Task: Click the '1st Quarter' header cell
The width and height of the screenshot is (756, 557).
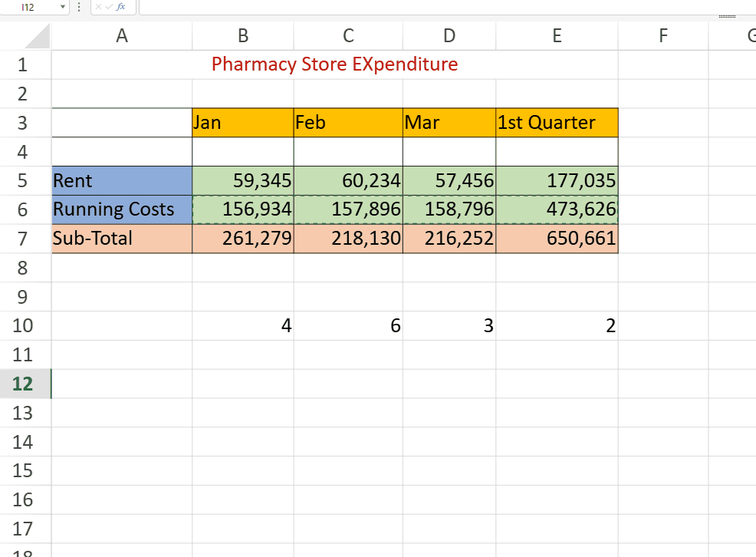Action: (557, 123)
